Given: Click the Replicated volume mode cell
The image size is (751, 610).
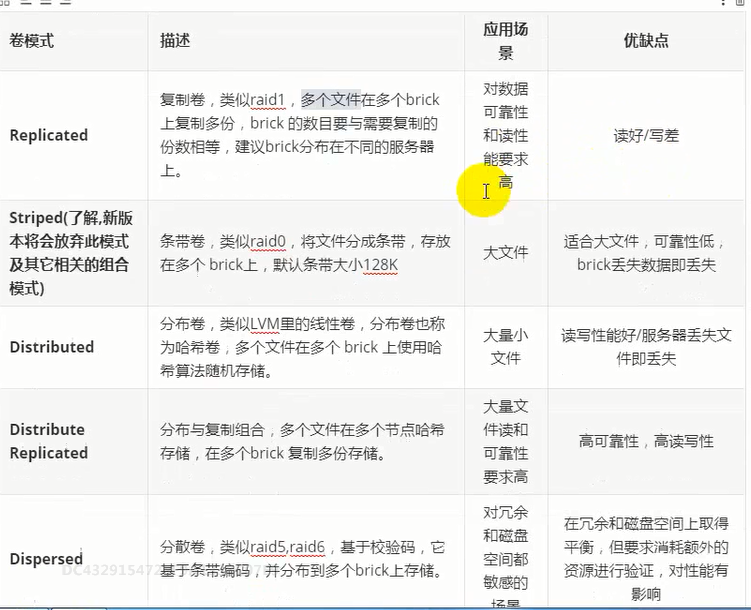Looking at the screenshot, I should click(x=74, y=136).
